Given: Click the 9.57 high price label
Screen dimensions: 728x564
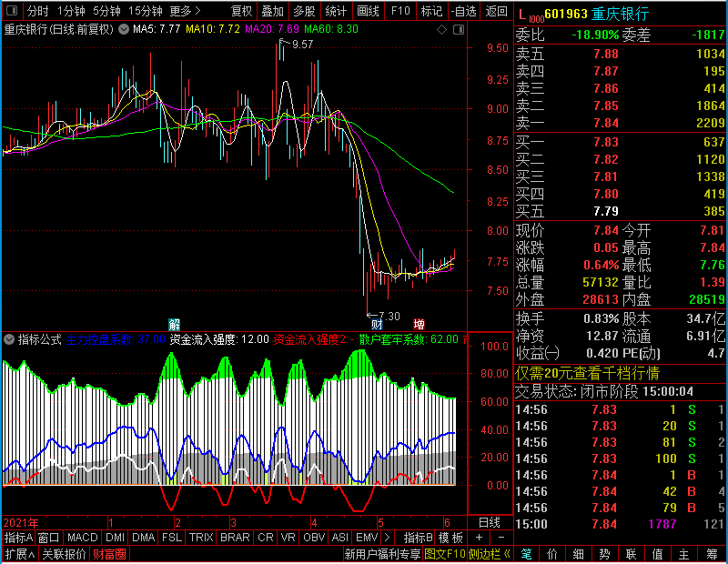Looking at the screenshot, I should point(302,44).
